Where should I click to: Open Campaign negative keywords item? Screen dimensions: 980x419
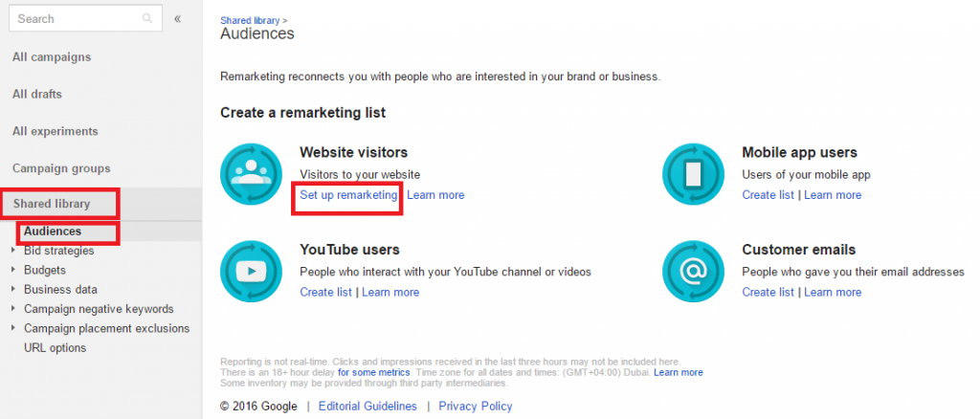99,309
